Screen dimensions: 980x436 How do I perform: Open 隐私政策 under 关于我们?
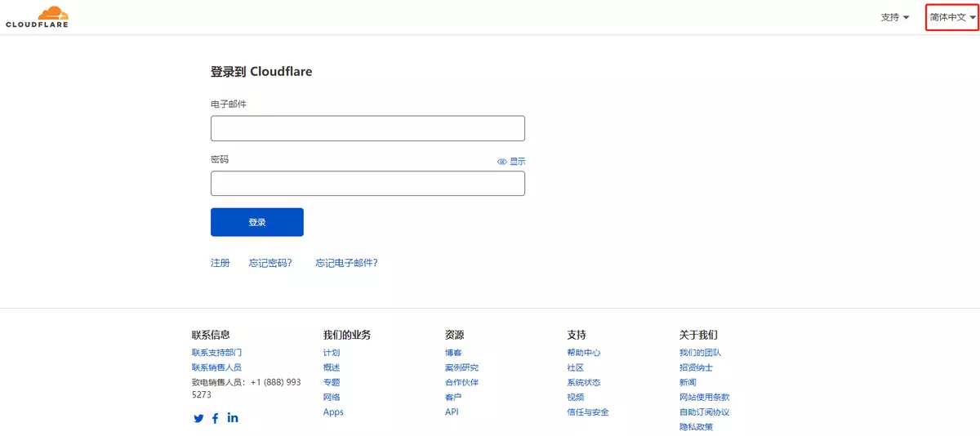click(696, 426)
